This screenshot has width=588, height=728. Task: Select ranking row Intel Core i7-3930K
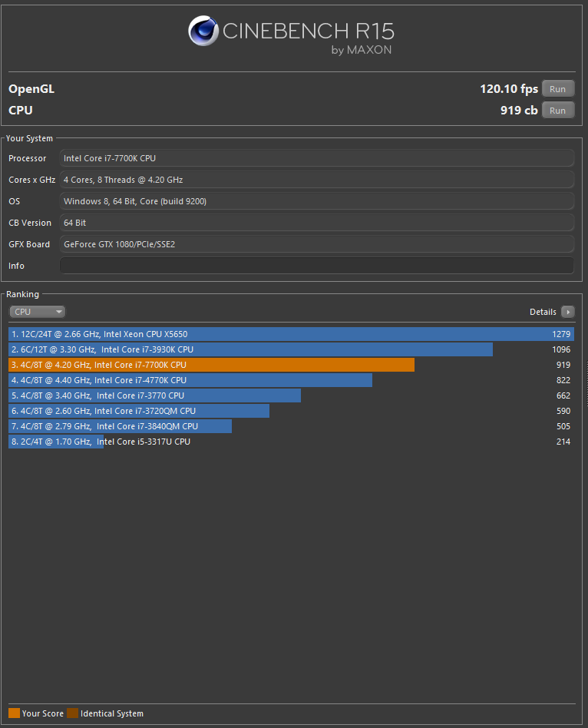coord(292,349)
